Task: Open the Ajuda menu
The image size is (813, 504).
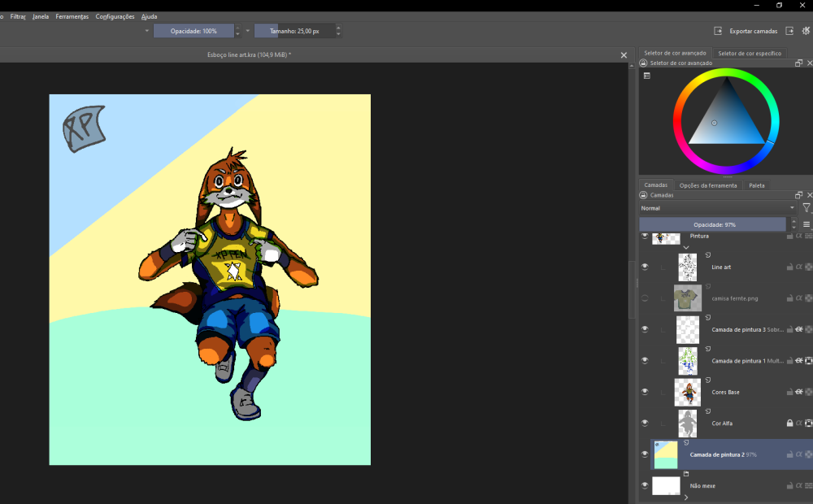Action: (150, 16)
